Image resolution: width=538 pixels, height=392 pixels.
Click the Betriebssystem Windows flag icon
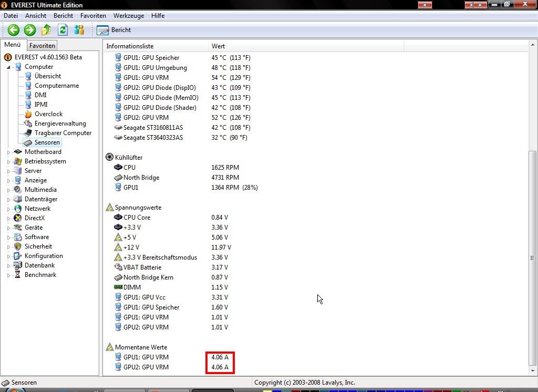tap(18, 161)
